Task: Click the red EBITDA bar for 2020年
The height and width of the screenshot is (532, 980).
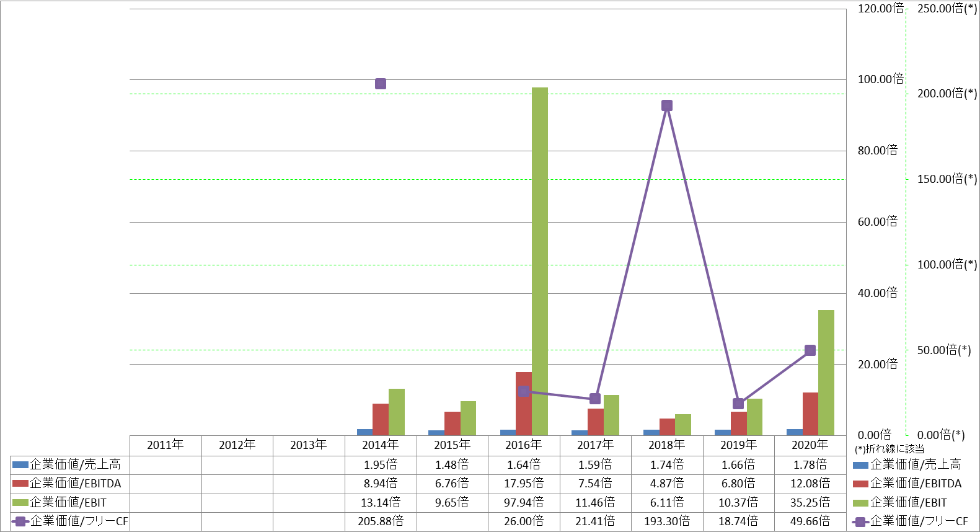Action: point(810,414)
